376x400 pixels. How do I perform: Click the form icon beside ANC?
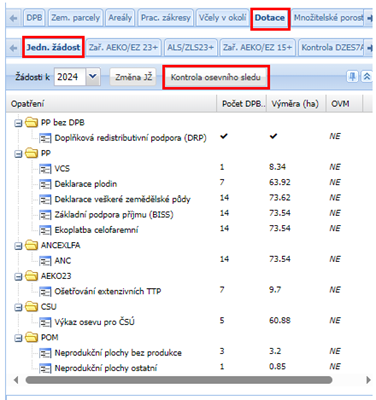(x=45, y=261)
